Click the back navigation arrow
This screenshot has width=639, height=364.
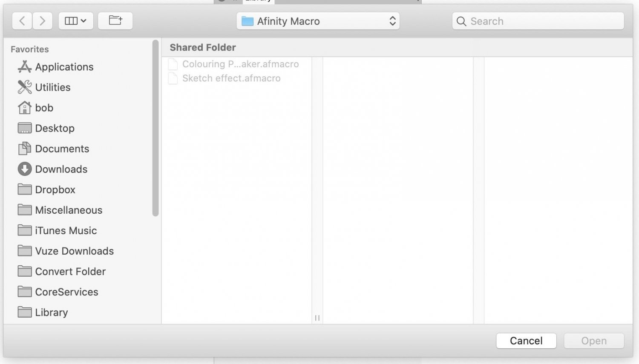coord(22,21)
